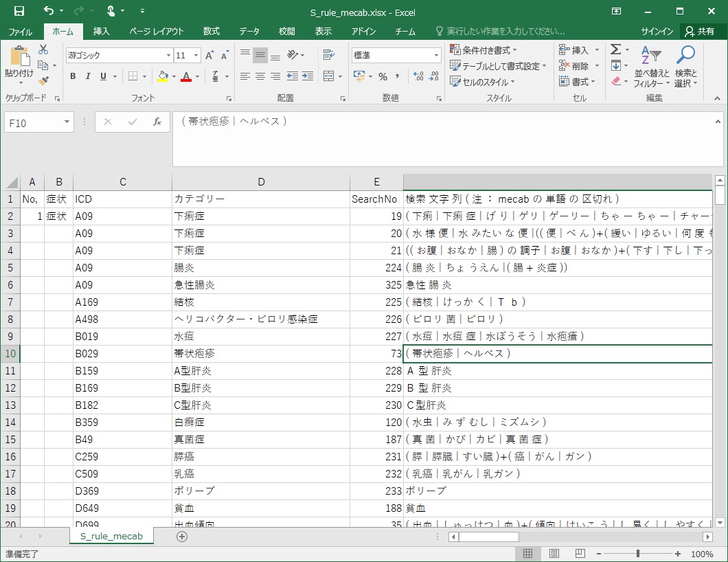Image resolution: width=728 pixels, height=562 pixels.
Task: Apply comma style number format
Action: tap(398, 76)
